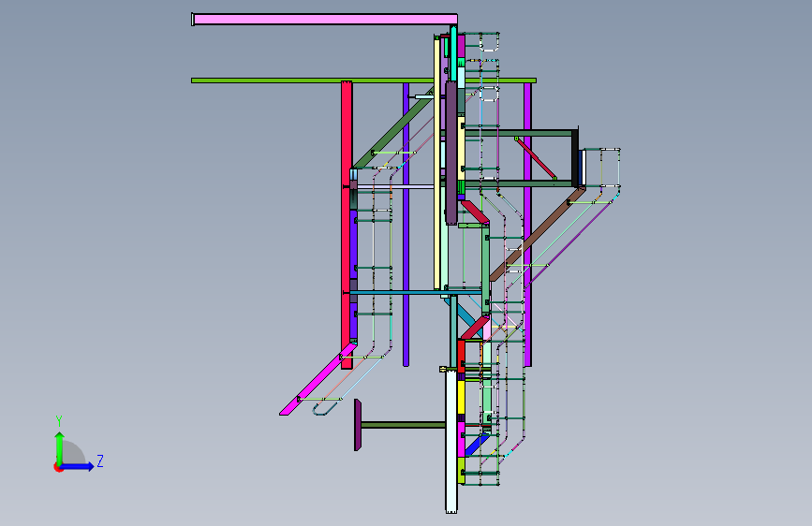Pick the small blue diagonal brace near bottom

pyautogui.click(x=477, y=445)
